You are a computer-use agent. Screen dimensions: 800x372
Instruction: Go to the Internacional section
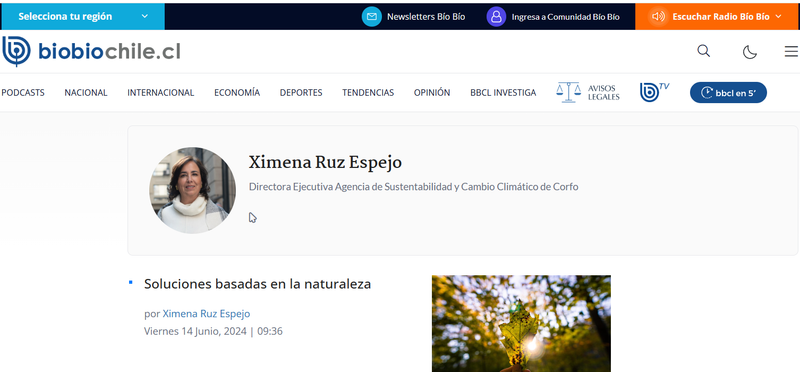coord(161,92)
